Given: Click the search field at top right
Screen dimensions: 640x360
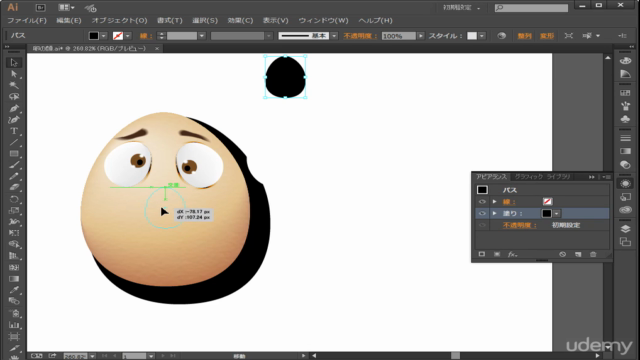Looking at the screenshot, I should [531, 8].
